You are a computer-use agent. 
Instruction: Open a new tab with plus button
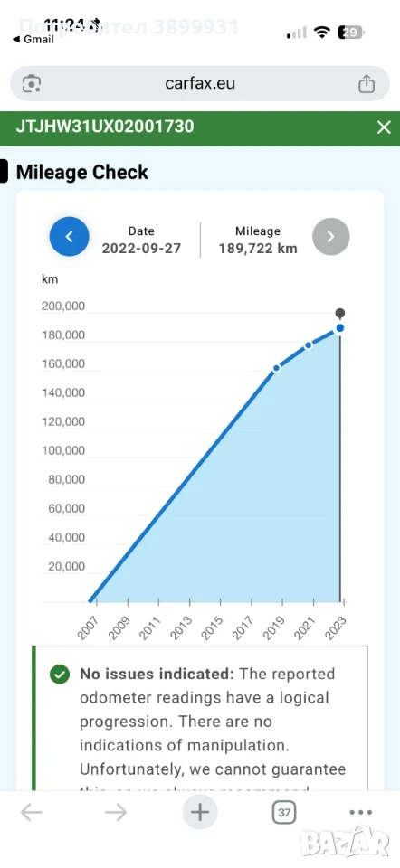pos(200,812)
